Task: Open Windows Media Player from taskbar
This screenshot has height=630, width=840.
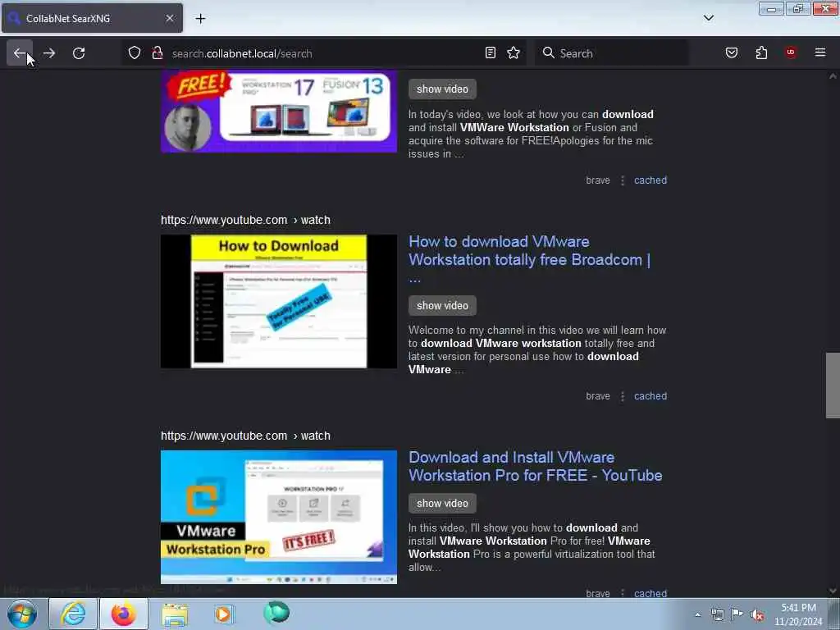Action: click(224, 614)
